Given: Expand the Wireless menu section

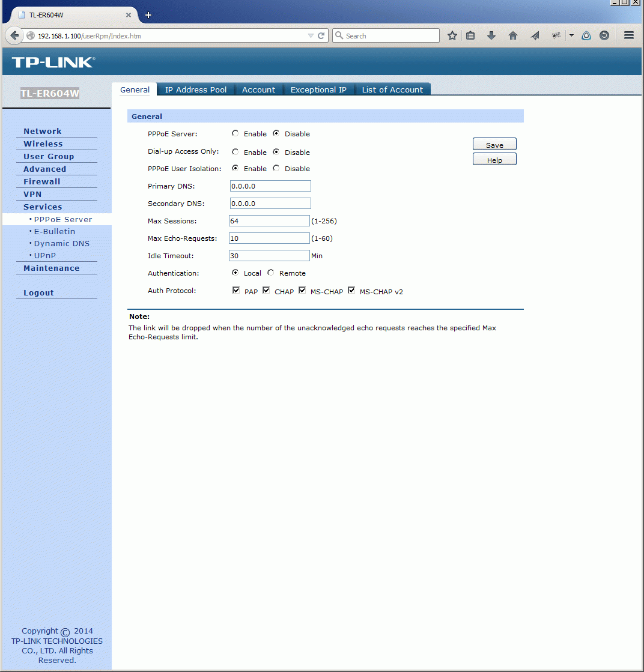Looking at the screenshot, I should click(43, 144).
